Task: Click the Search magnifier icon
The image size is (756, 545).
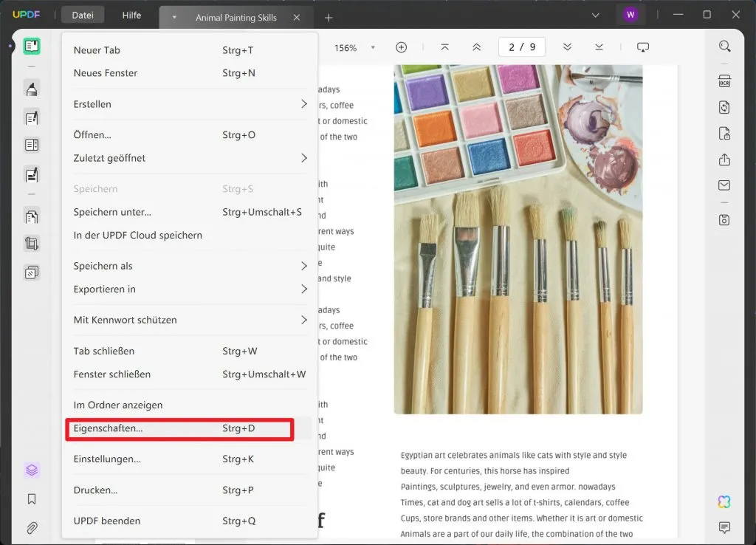Action: [724, 47]
